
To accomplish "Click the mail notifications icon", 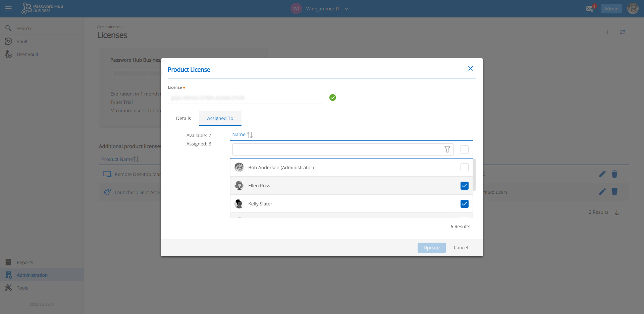I will point(590,9).
